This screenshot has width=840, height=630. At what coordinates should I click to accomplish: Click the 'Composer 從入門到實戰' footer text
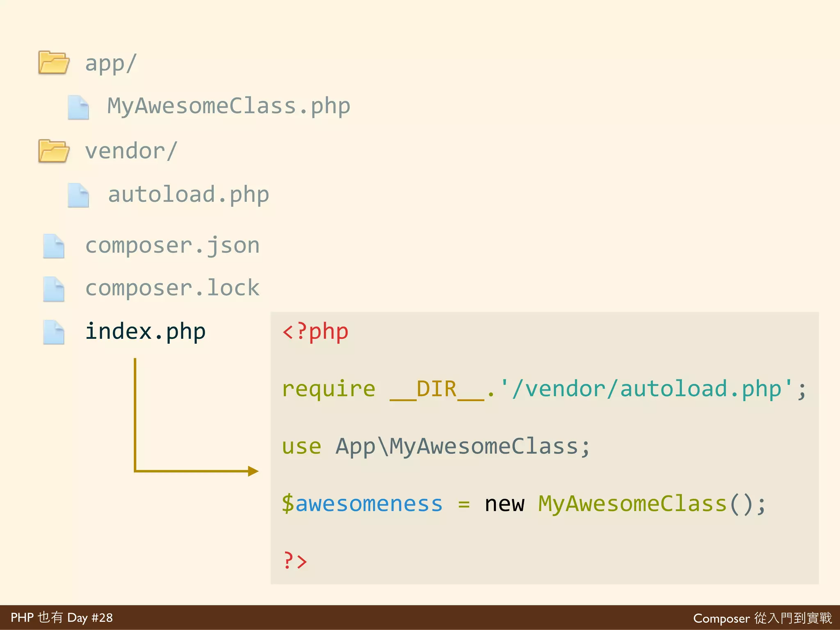coord(763,618)
